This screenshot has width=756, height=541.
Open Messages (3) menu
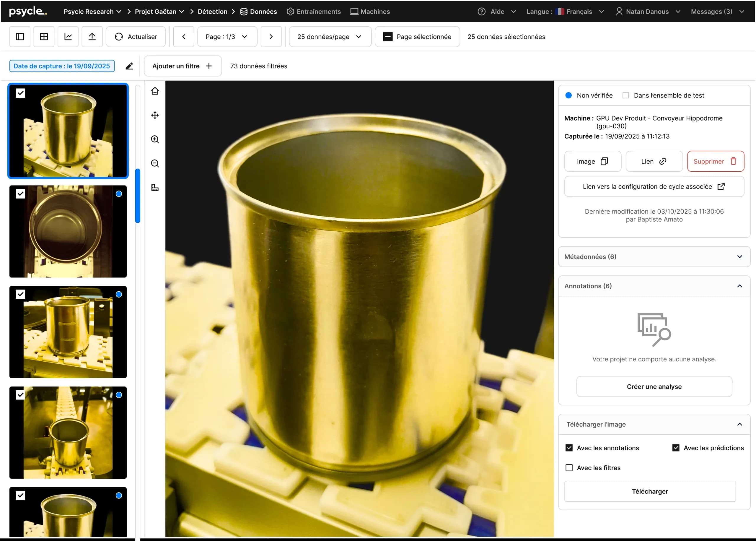[717, 12]
